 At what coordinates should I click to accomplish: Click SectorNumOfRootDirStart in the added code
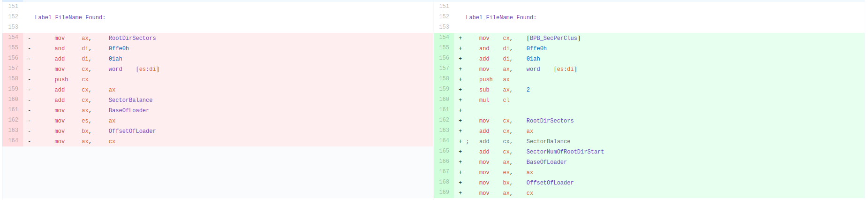(x=565, y=152)
